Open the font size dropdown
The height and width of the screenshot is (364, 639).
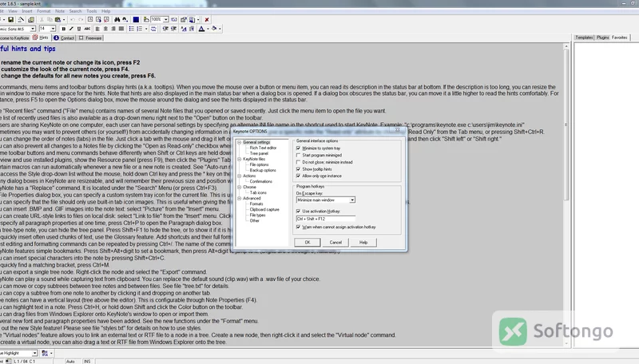click(x=53, y=29)
